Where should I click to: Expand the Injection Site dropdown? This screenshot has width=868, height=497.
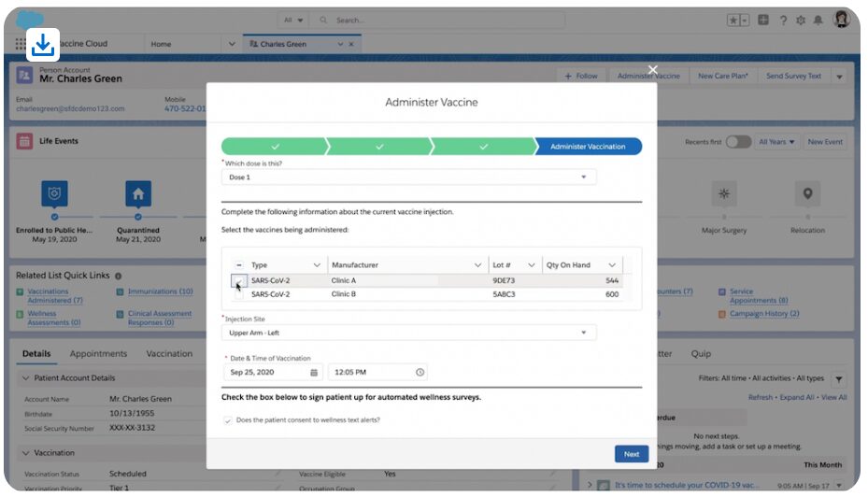point(408,333)
